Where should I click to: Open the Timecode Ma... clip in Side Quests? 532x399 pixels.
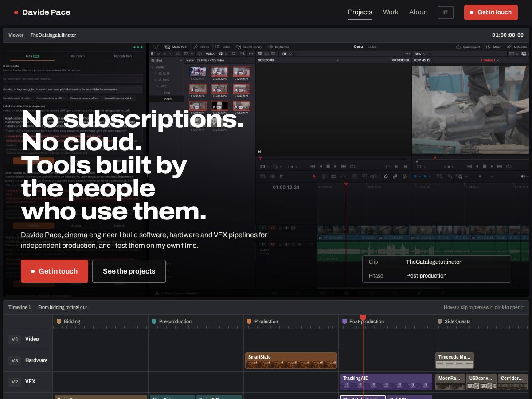454,360
